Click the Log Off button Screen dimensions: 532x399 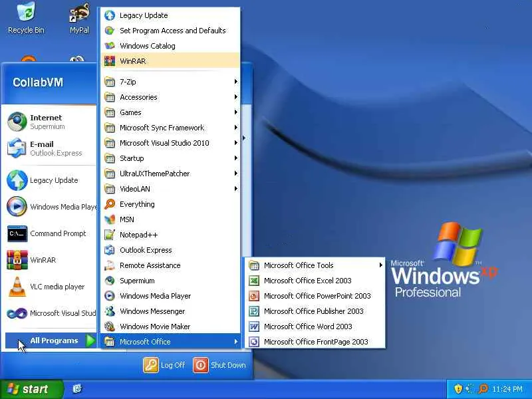point(164,365)
